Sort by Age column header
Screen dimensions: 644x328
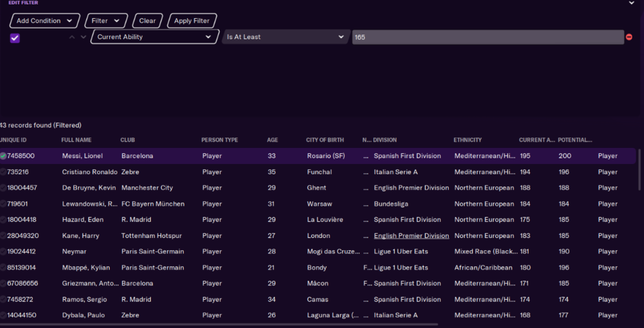click(x=272, y=140)
